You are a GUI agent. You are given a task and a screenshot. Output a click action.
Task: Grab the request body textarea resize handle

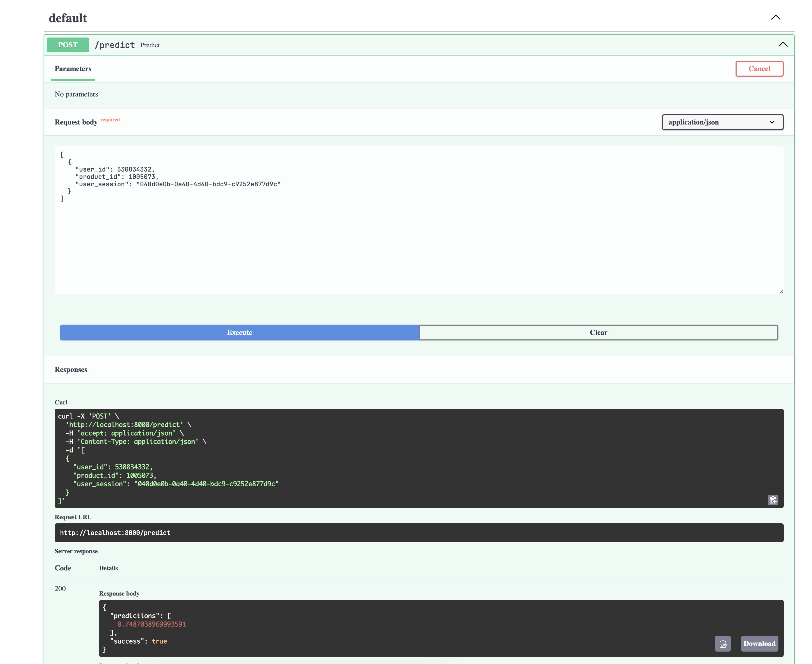click(x=781, y=292)
